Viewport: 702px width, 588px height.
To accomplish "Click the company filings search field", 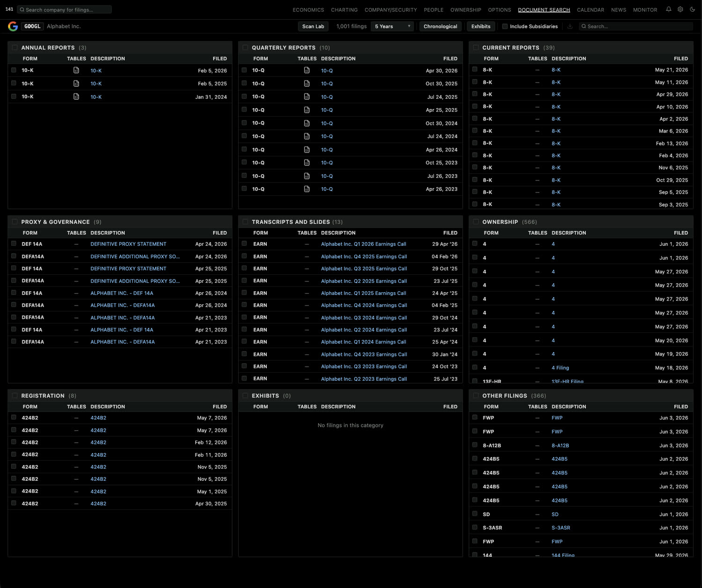I will tap(65, 9).
